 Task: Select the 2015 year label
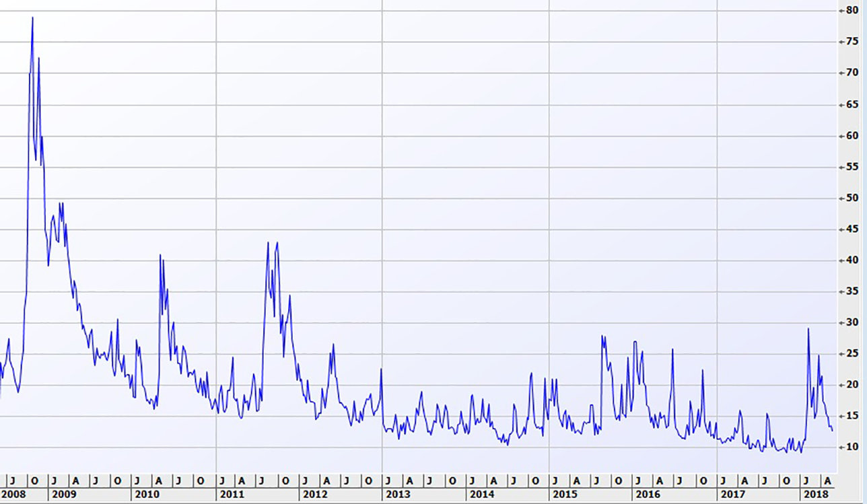565,494
